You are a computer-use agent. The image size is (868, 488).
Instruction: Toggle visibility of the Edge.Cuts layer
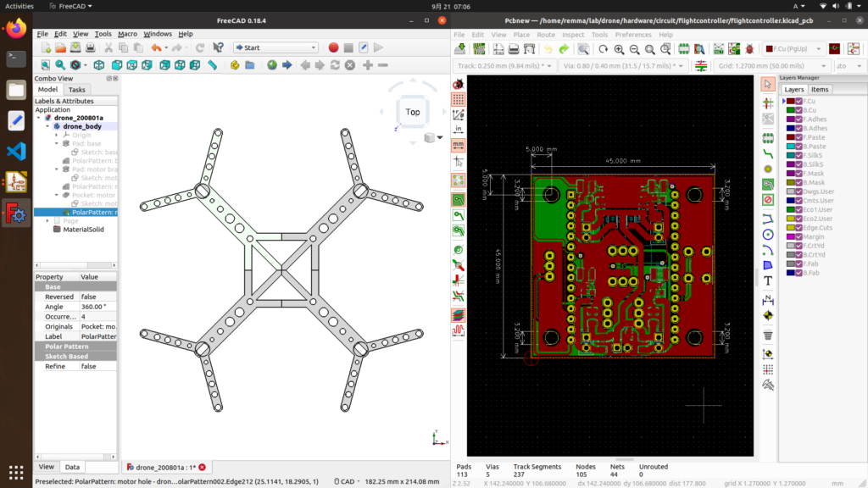point(797,227)
